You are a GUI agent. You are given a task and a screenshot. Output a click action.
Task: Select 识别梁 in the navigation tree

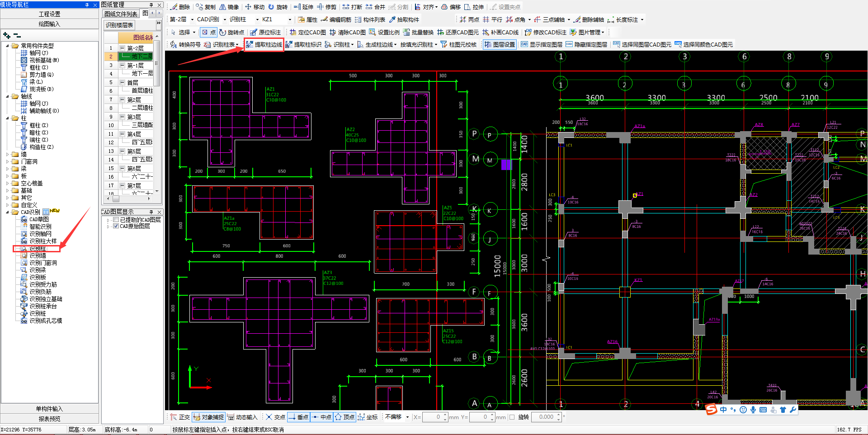click(x=38, y=270)
